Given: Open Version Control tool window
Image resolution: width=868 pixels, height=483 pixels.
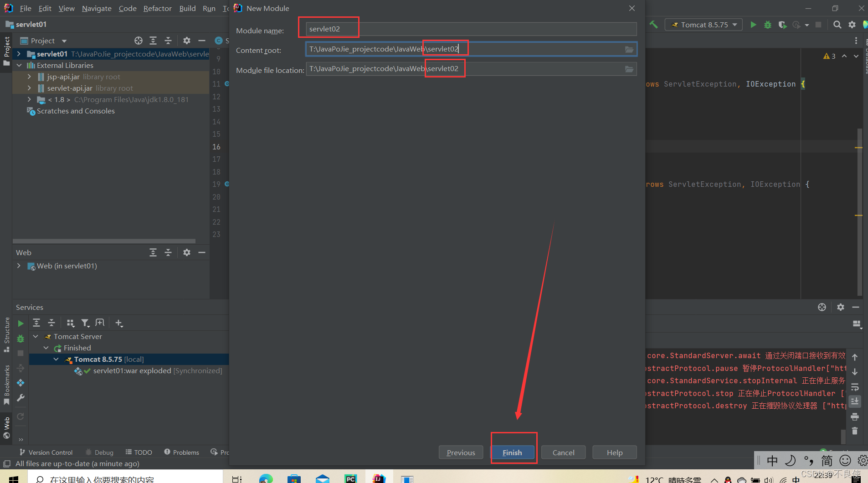Looking at the screenshot, I should (x=46, y=452).
